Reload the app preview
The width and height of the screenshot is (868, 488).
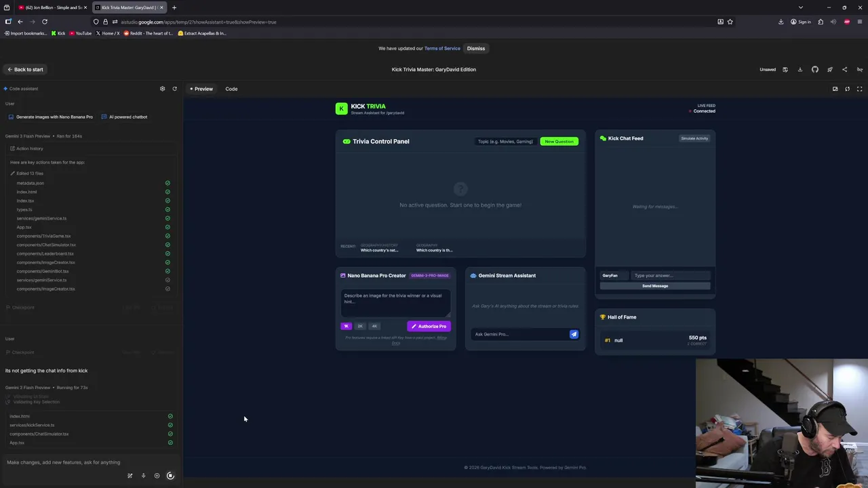pos(847,89)
